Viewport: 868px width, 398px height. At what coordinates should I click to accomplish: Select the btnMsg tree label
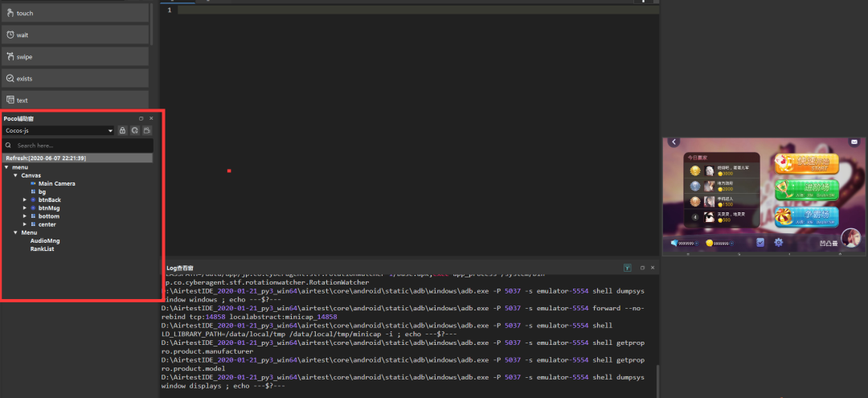click(x=49, y=208)
